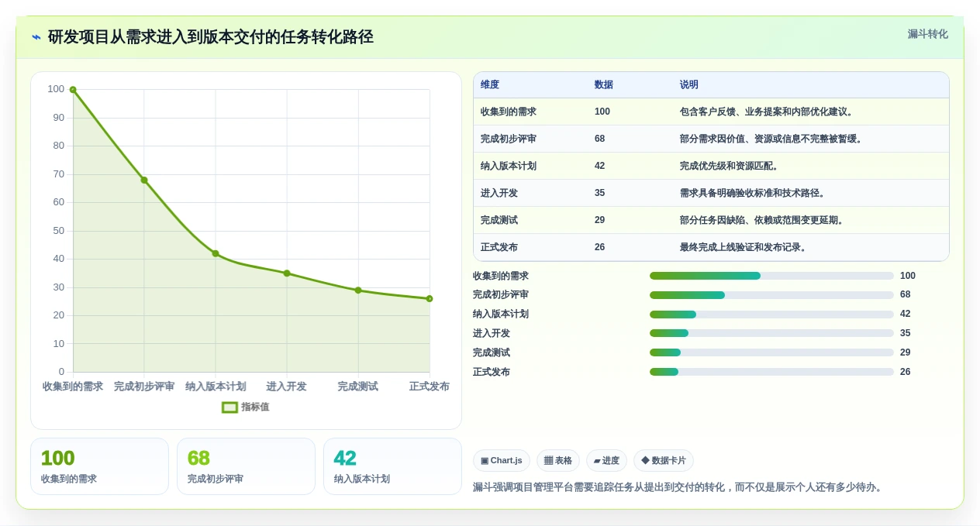The height and width of the screenshot is (526, 980).
Task: Open the 42 纳入版本计划 stat card
Action: tap(392, 466)
